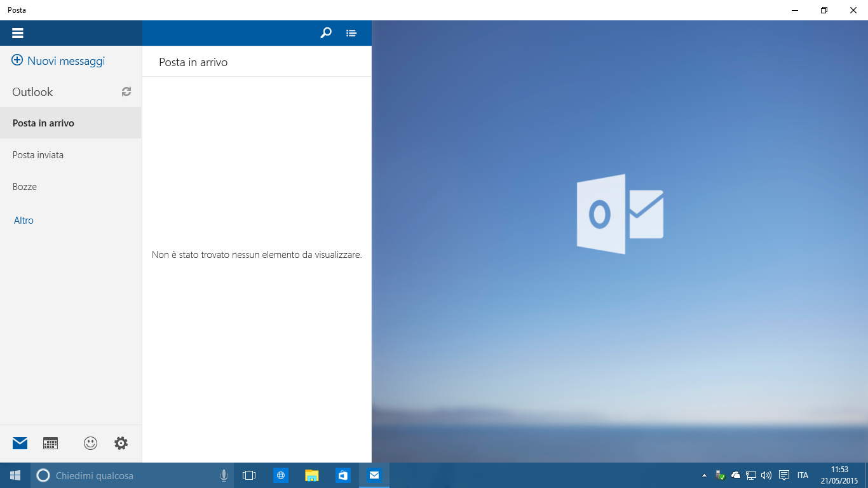
Task: Activate the Cortana microphone
Action: click(224, 475)
